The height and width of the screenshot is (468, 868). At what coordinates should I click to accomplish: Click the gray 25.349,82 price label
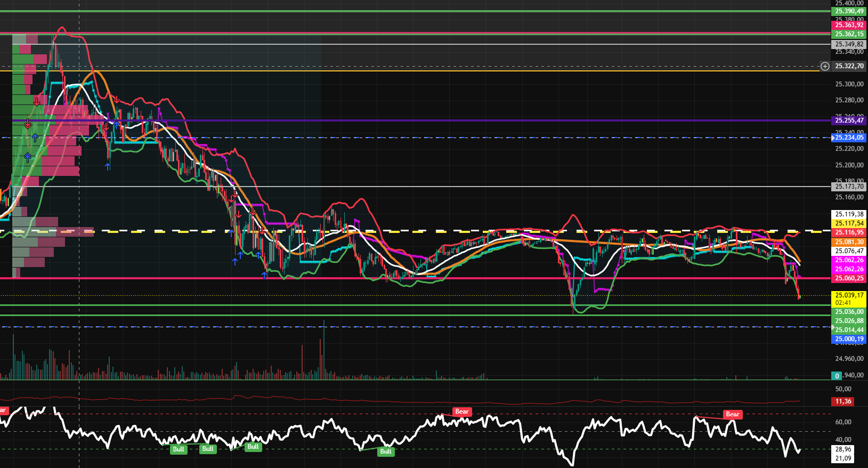click(849, 44)
